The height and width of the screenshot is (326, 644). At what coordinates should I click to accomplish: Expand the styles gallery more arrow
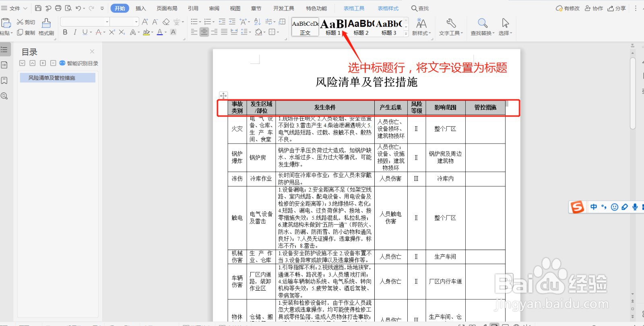coord(406,33)
